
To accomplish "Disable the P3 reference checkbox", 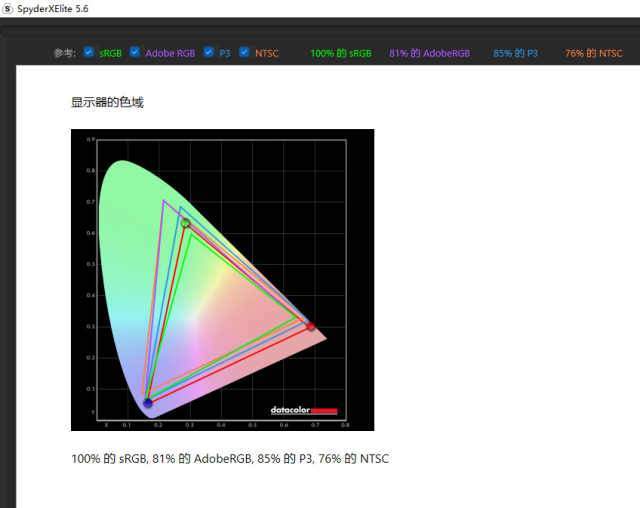I will pyautogui.click(x=209, y=52).
